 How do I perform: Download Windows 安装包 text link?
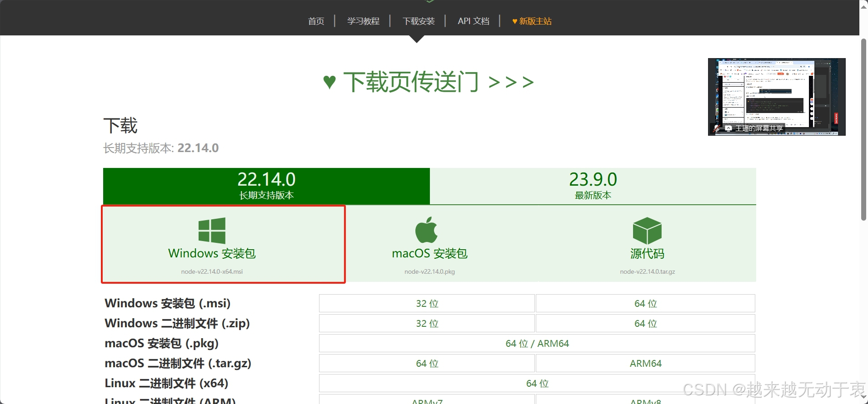coord(212,253)
